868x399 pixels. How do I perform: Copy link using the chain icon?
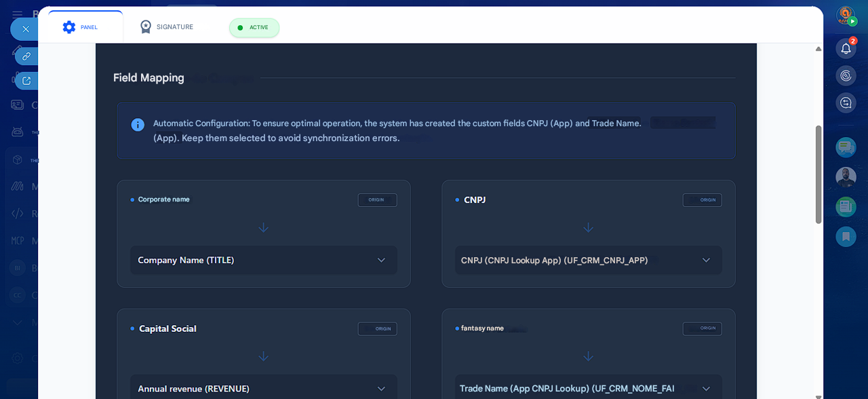[x=26, y=56]
